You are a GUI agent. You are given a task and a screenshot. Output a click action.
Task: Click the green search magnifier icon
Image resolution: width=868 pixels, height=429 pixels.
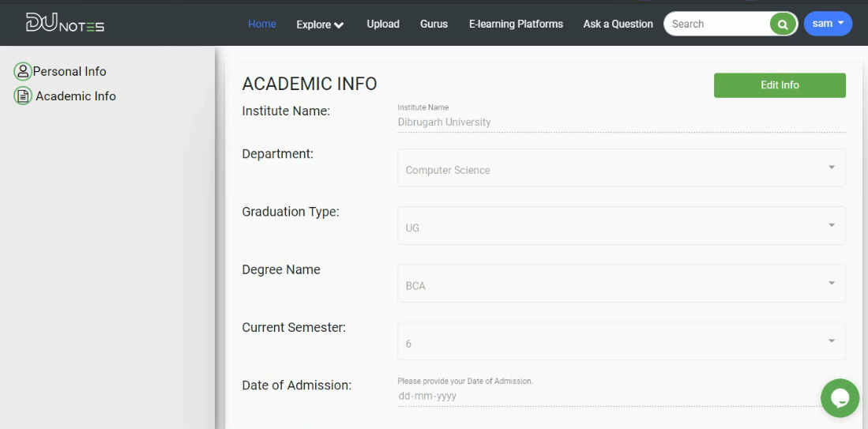[783, 24]
